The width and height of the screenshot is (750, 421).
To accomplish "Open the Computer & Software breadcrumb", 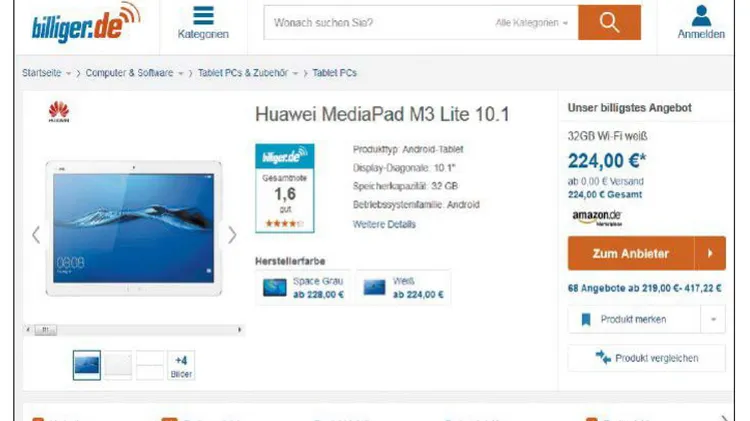I will pyautogui.click(x=129, y=73).
